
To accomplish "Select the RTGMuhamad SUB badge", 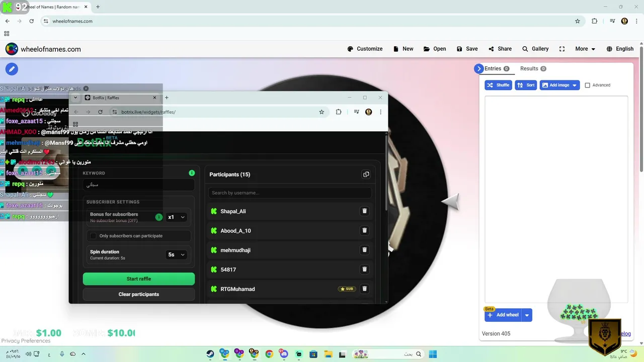I will point(347,289).
